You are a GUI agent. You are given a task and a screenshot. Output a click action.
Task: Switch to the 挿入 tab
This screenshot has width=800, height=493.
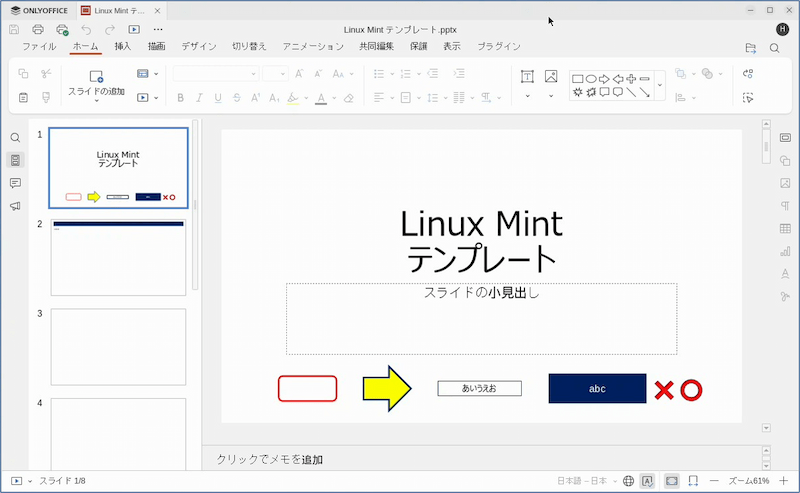click(122, 46)
